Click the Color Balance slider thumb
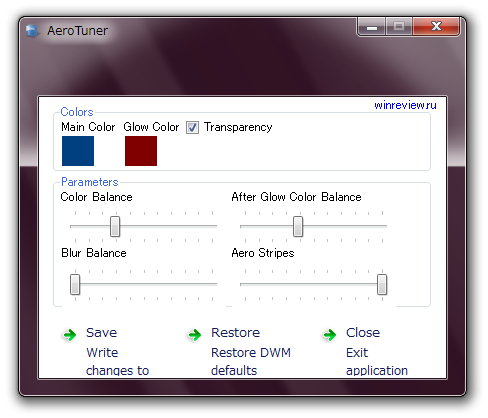 point(115,226)
